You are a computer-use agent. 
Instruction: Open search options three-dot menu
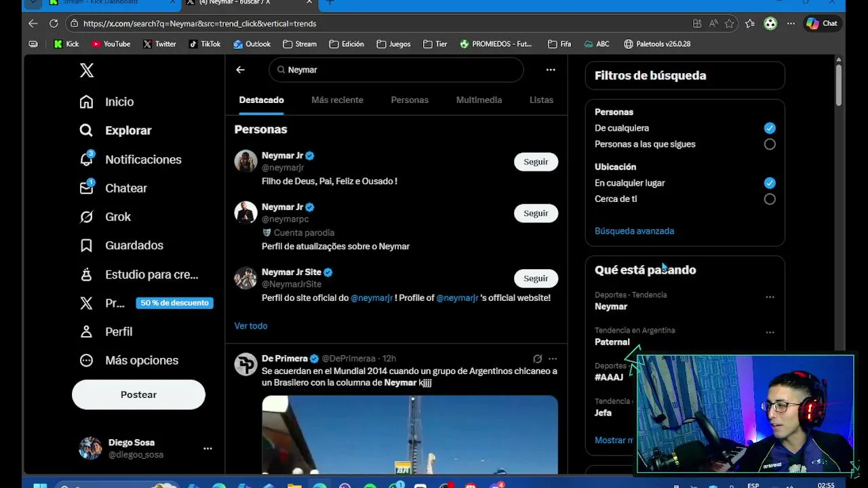pyautogui.click(x=551, y=70)
